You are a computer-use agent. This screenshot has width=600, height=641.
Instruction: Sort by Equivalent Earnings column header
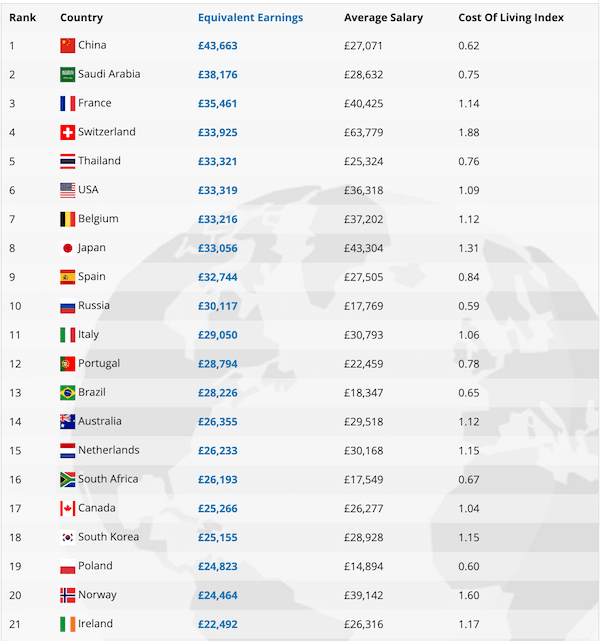tap(250, 18)
